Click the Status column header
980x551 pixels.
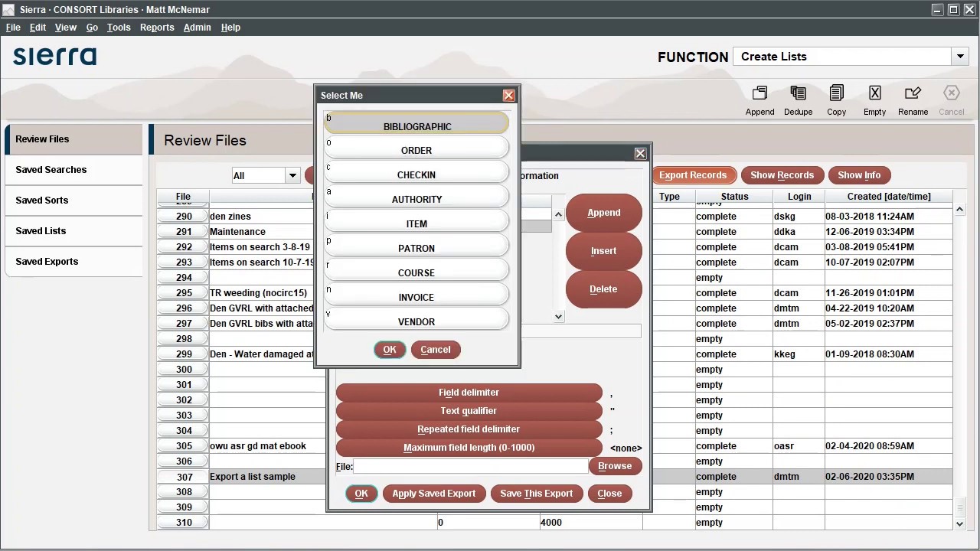pos(734,197)
